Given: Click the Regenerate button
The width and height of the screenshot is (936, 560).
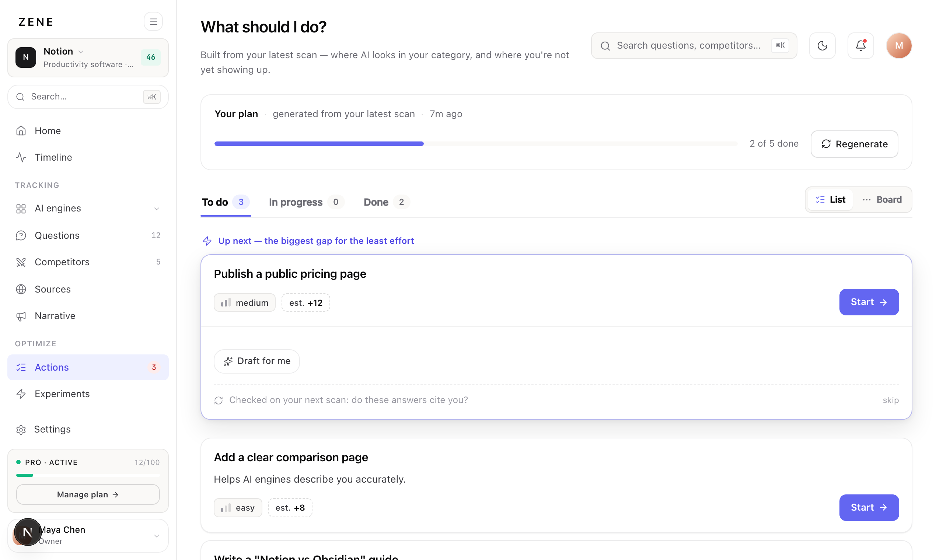Looking at the screenshot, I should coord(854,144).
